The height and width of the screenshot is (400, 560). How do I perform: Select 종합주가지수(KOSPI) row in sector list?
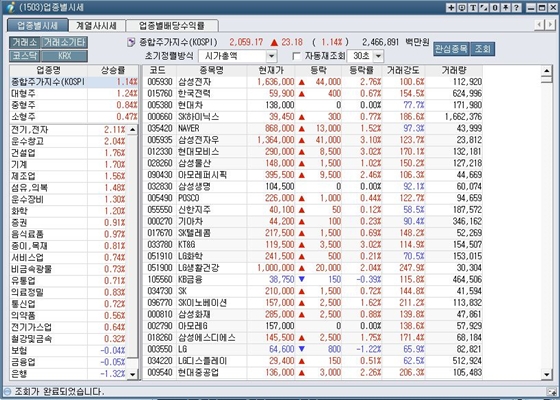[x=74, y=82]
